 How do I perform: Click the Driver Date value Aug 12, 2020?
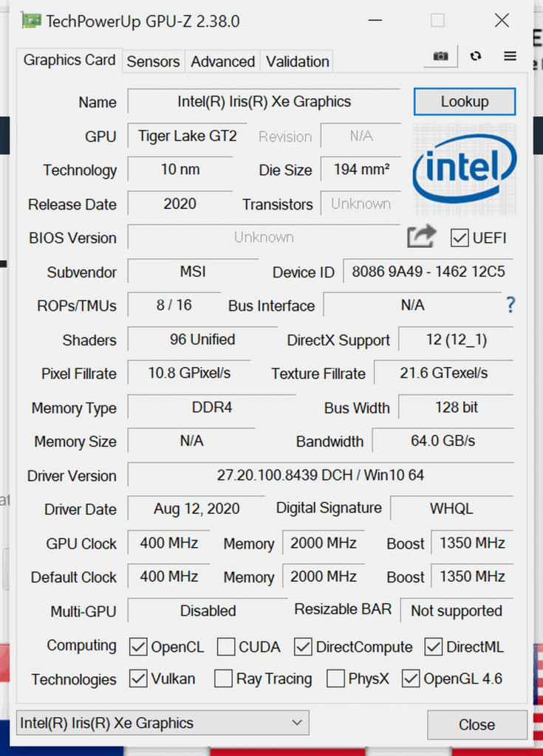click(x=197, y=508)
